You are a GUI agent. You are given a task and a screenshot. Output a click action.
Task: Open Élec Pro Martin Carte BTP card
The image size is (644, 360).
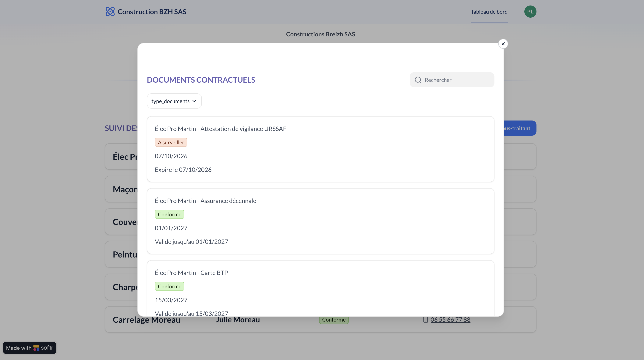(x=320, y=288)
